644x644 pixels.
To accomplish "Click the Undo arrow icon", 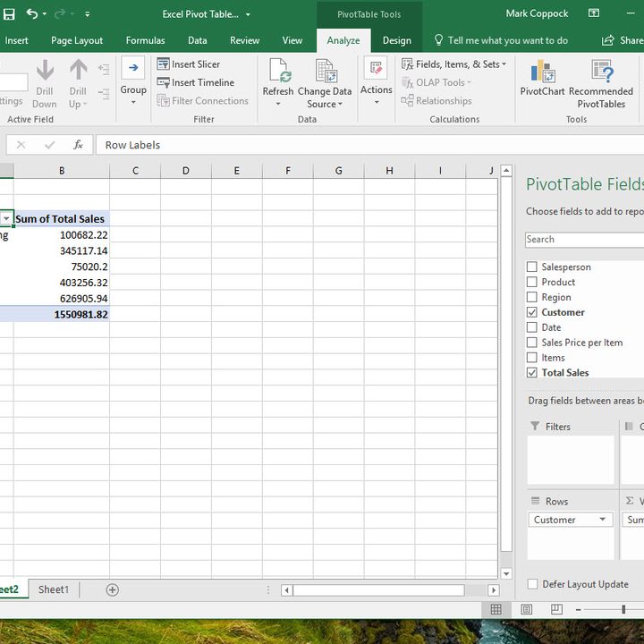I will click(x=31, y=14).
